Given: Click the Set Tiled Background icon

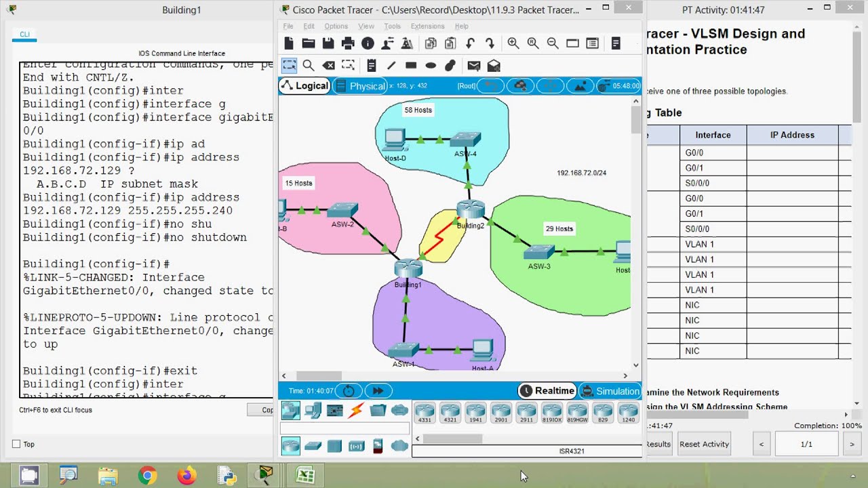Looking at the screenshot, I should click(580, 86).
